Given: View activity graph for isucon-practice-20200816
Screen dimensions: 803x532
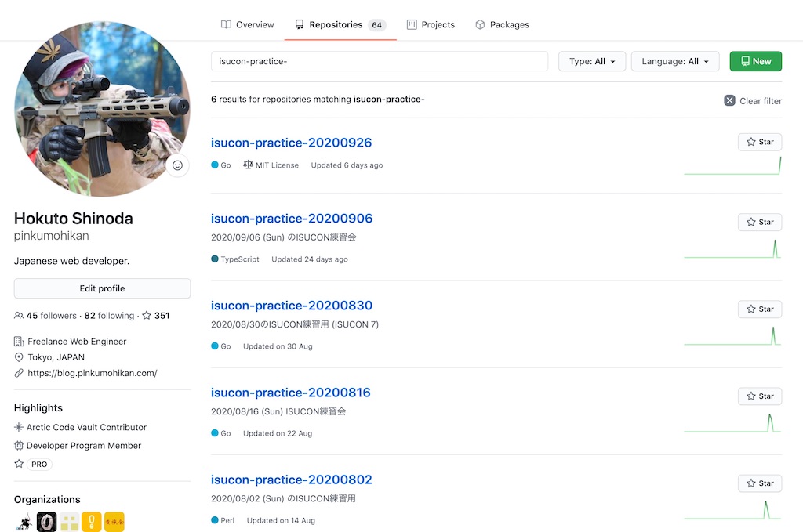Looking at the screenshot, I should coord(732,423).
